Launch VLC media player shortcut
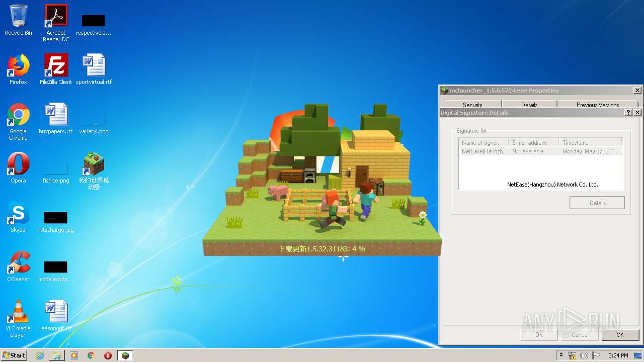This screenshot has width=644, height=362. 18,319
